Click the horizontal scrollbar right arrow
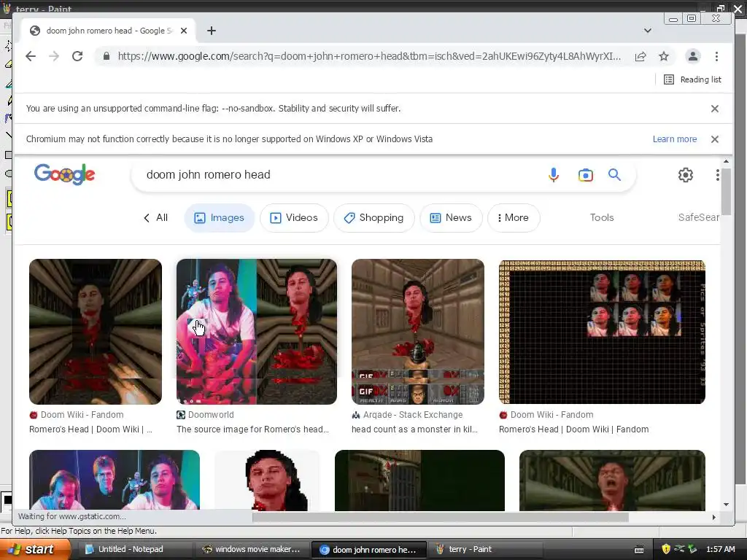 713,517
